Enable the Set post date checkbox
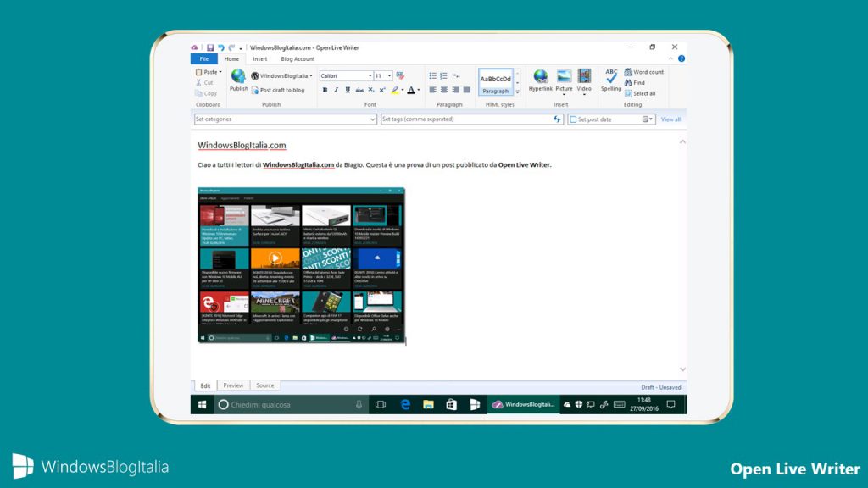Image resolution: width=868 pixels, height=488 pixels. point(574,119)
